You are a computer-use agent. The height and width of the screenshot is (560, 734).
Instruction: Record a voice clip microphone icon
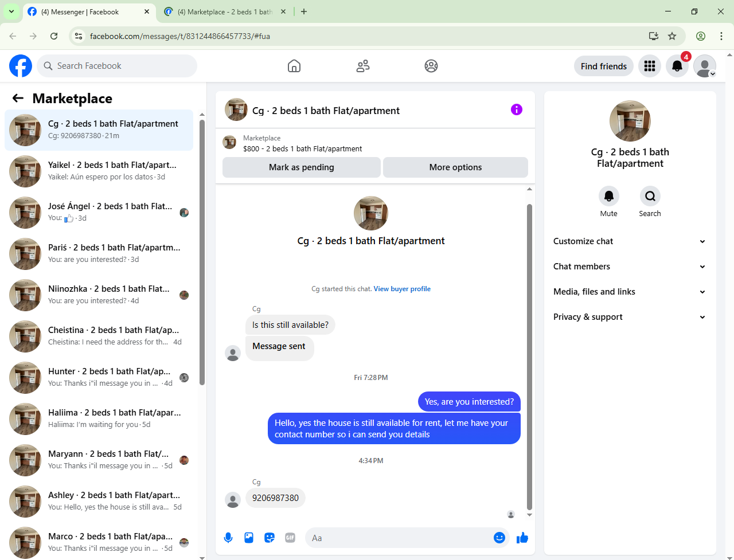pyautogui.click(x=228, y=538)
